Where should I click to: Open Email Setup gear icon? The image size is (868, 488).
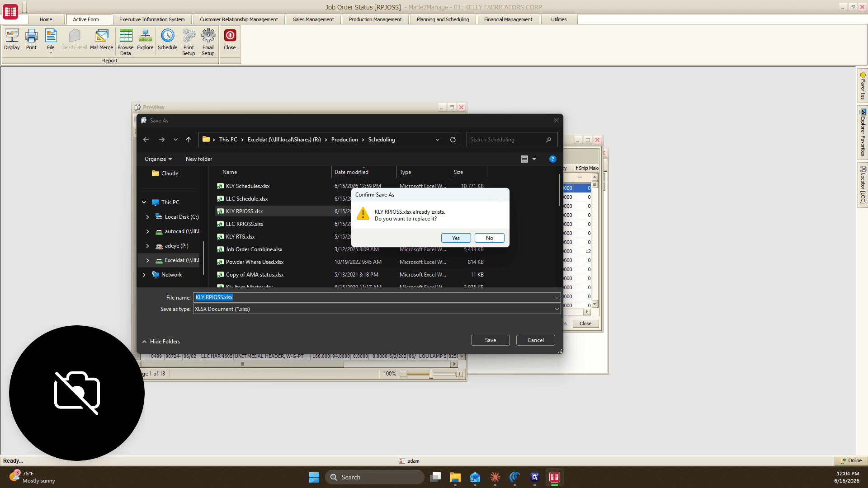tap(208, 42)
